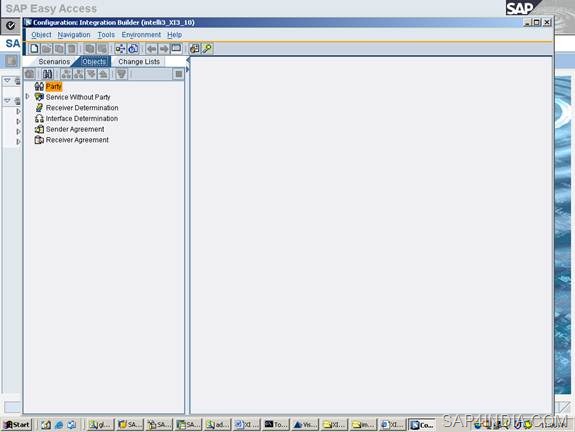Click the Windows Start button
The height and width of the screenshot is (432, 575).
17,425
